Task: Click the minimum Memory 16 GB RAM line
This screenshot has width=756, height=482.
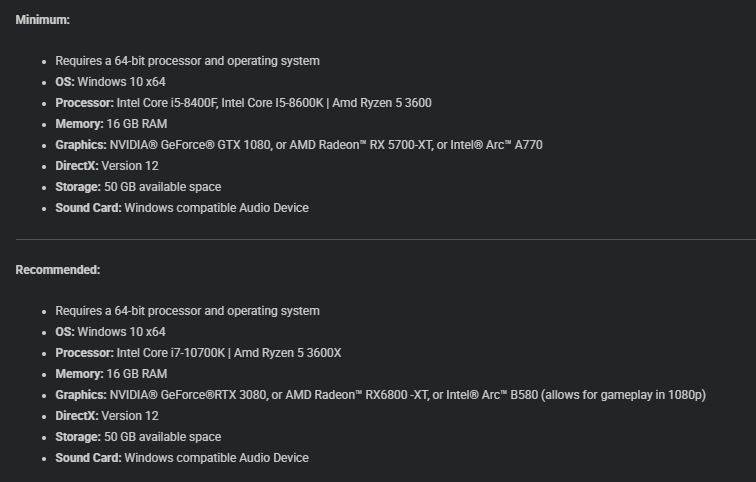Action: click(111, 124)
